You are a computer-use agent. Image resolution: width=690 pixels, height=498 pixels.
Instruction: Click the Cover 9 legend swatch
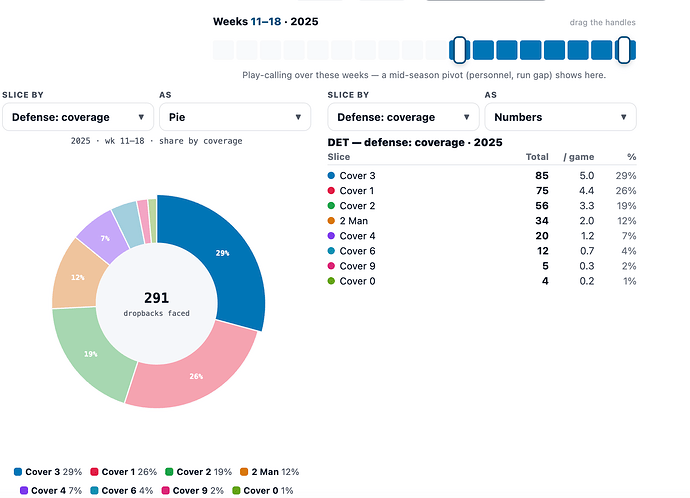pos(165,490)
